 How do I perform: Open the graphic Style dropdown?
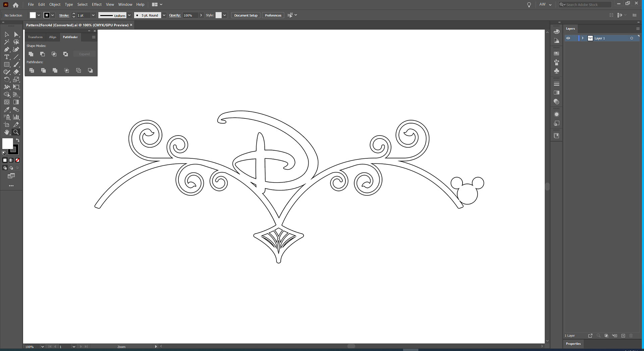(x=224, y=15)
